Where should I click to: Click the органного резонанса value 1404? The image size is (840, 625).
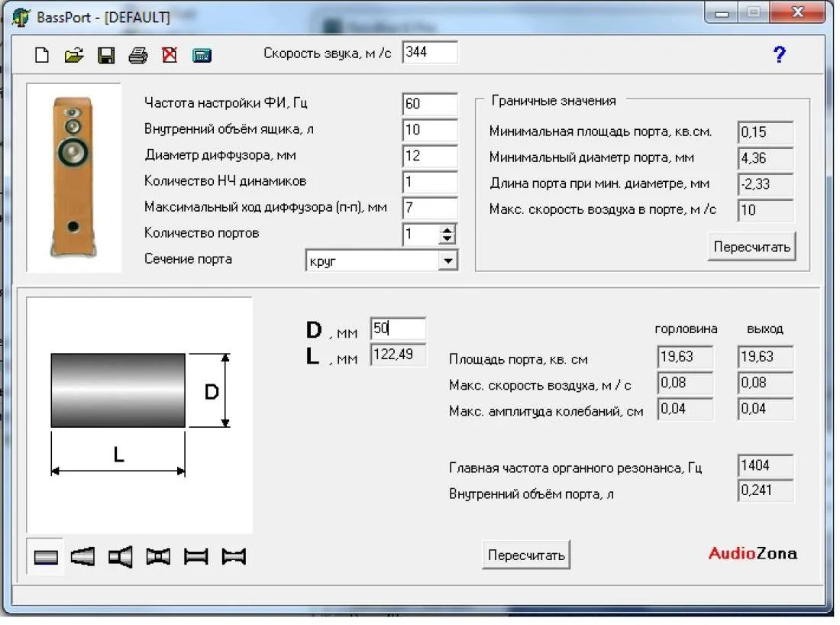pos(765,465)
